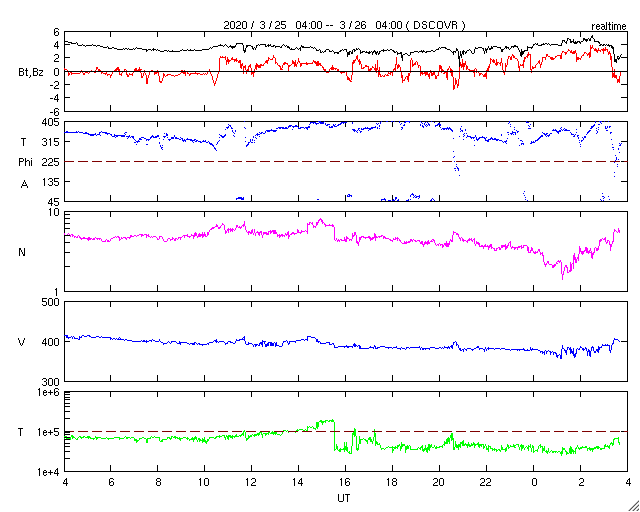This screenshot has height=512, width=640.
Task: Click the '20' hour tick on x-axis
Action: (x=439, y=482)
